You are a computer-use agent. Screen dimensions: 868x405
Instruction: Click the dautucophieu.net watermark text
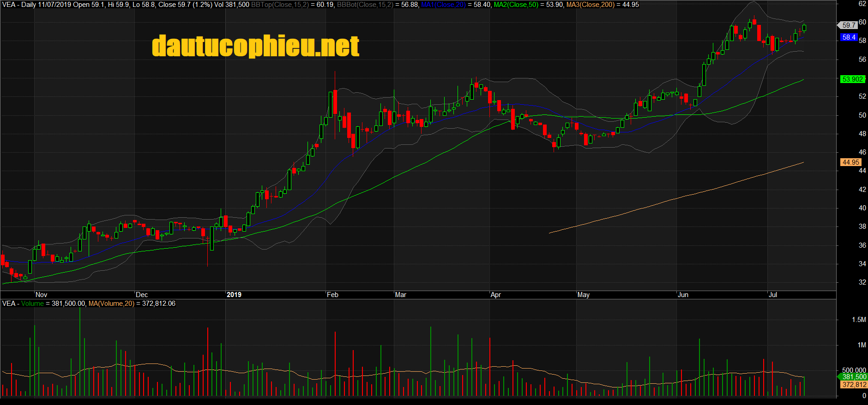coord(255,46)
